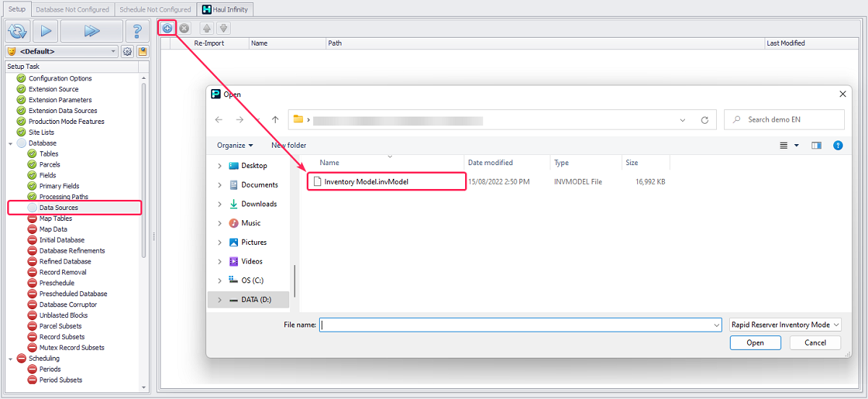The image size is (868, 399).
Task: Select Videos in the navigation pane
Action: (252, 261)
